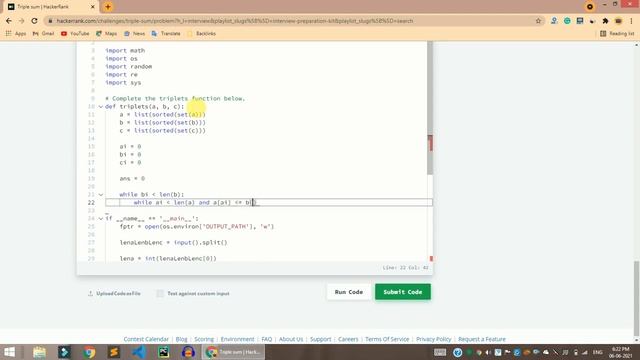
Task: Open the Terms Of Service footer link
Action: point(387,339)
